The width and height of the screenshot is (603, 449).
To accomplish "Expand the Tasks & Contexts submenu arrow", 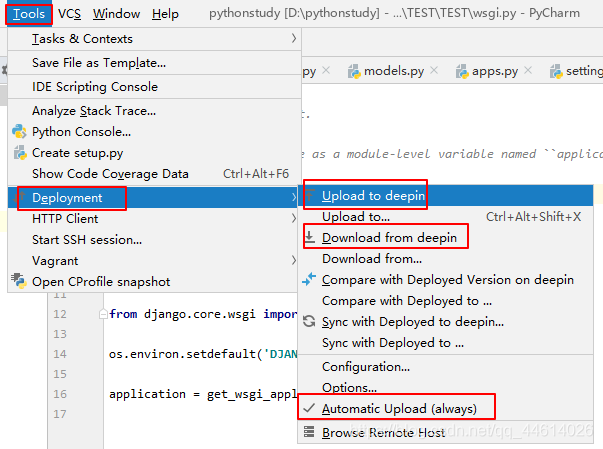I will tap(294, 38).
